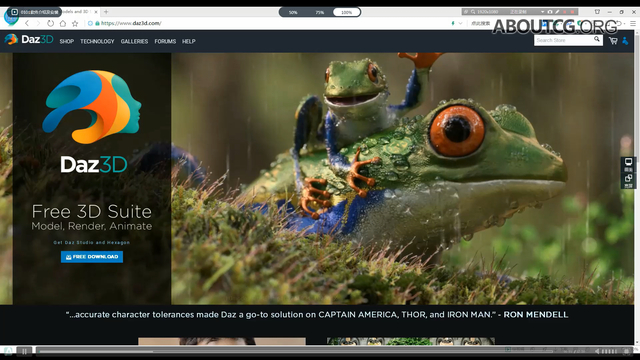
Task: Set video zoom to 50%
Action: (x=293, y=12)
